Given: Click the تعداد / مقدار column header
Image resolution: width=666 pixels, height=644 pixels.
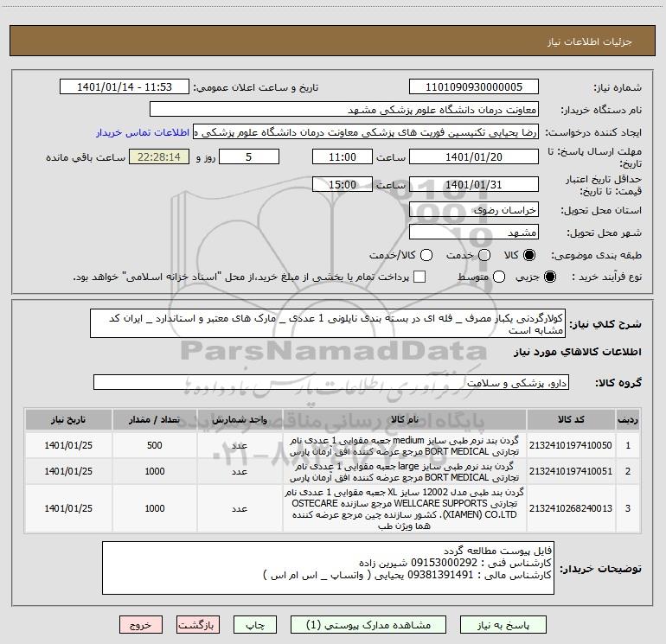Looking at the screenshot, I should click(155, 419).
